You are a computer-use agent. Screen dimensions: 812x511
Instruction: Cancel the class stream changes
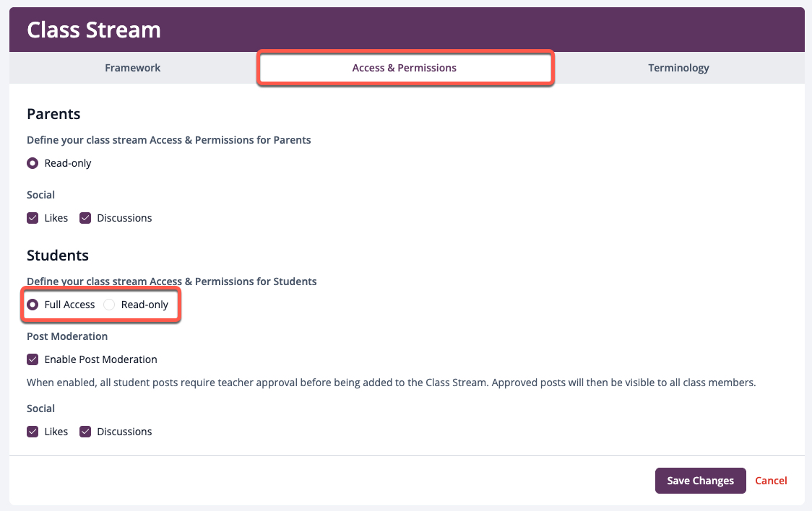click(x=771, y=481)
